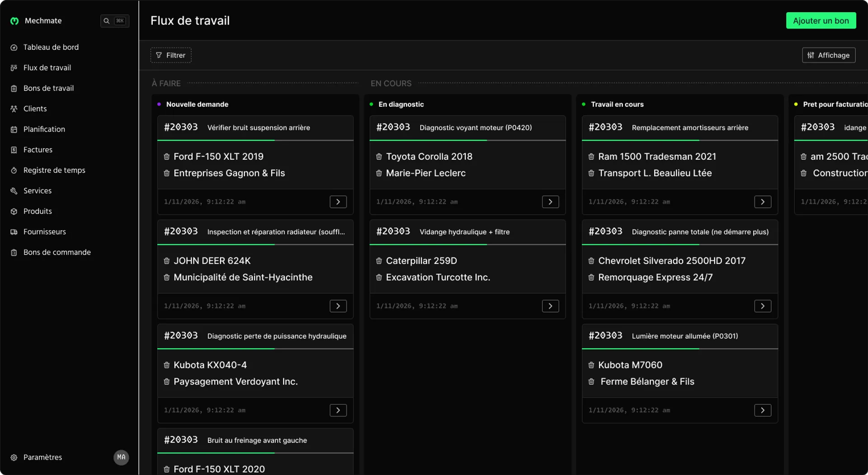868x475 pixels.
Task: Click the Produits box icon
Action: [14, 211]
